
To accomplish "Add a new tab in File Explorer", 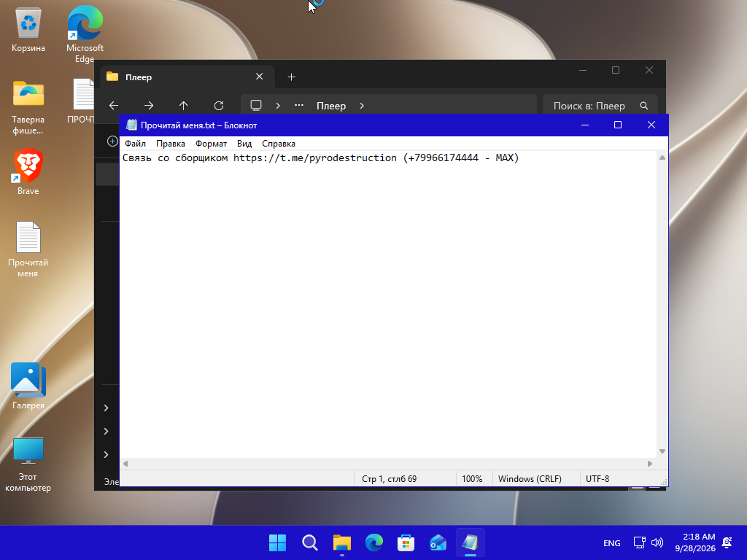I will point(292,77).
